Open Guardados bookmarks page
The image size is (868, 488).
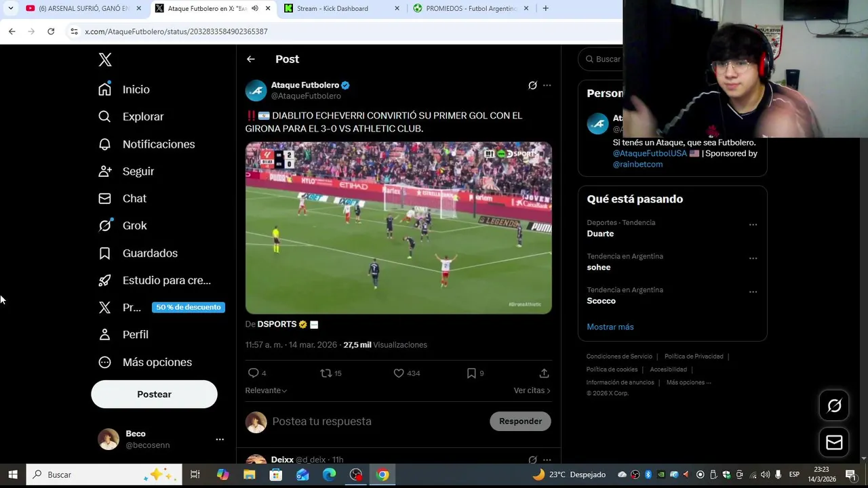(x=138, y=253)
